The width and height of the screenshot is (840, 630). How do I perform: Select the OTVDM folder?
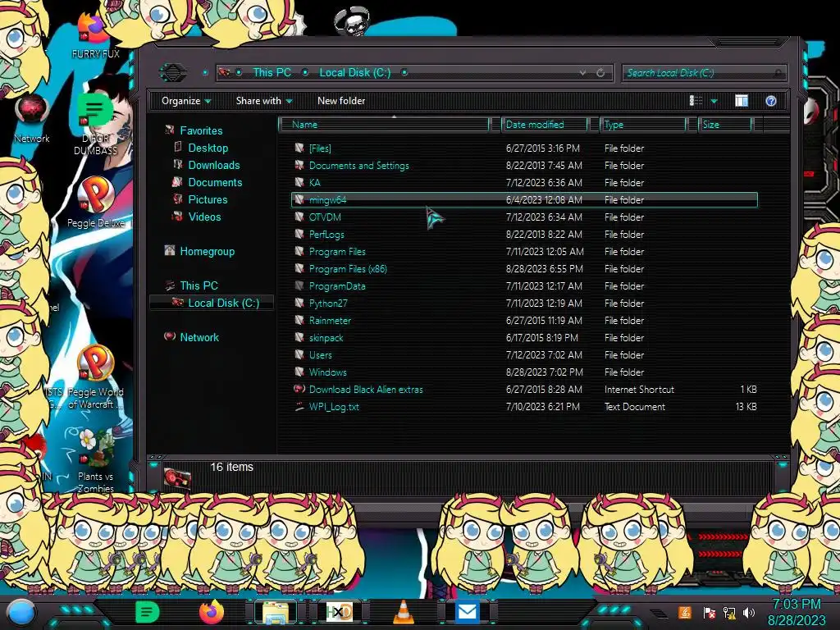click(325, 217)
